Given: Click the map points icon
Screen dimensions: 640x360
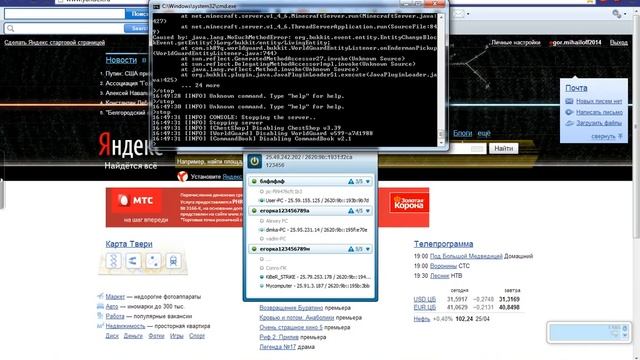Looking at the screenshot, I should [153, 261].
